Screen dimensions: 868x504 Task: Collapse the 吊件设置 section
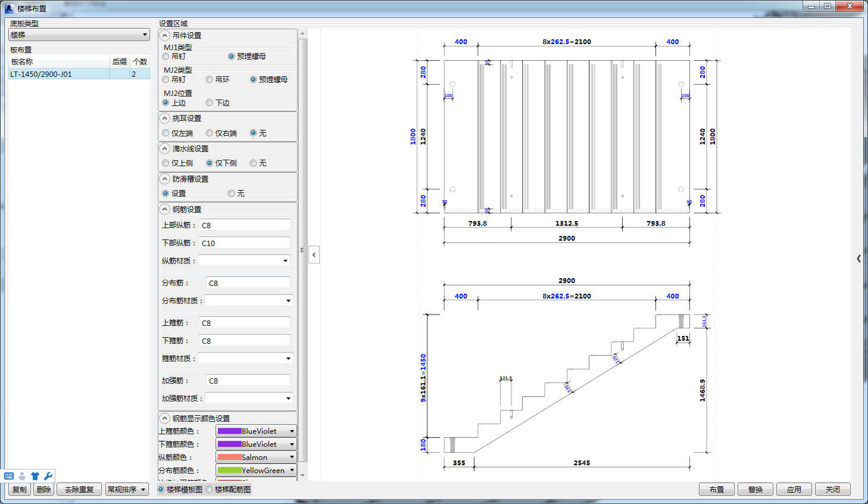click(166, 36)
